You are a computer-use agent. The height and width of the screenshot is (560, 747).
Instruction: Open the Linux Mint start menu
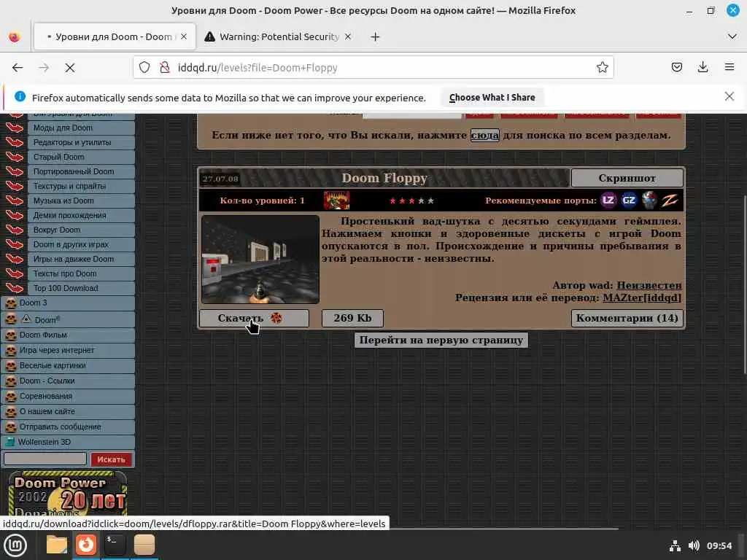pyautogui.click(x=15, y=545)
